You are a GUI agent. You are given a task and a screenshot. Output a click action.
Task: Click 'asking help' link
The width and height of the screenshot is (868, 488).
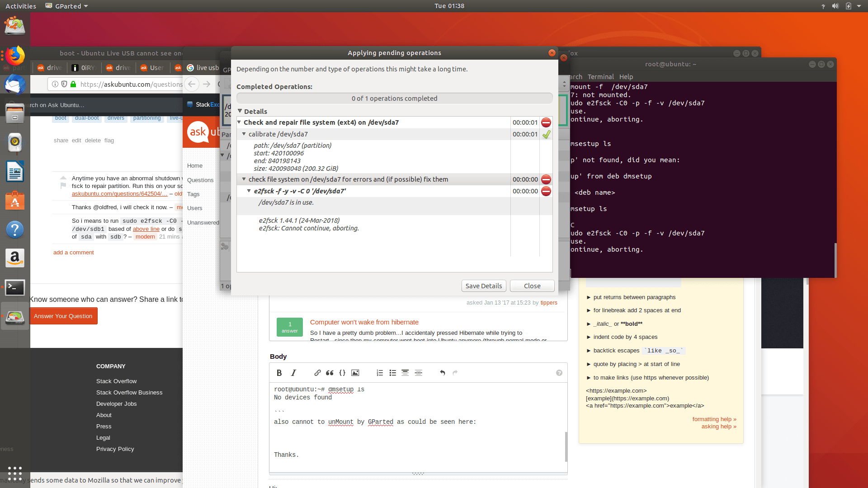pos(719,426)
